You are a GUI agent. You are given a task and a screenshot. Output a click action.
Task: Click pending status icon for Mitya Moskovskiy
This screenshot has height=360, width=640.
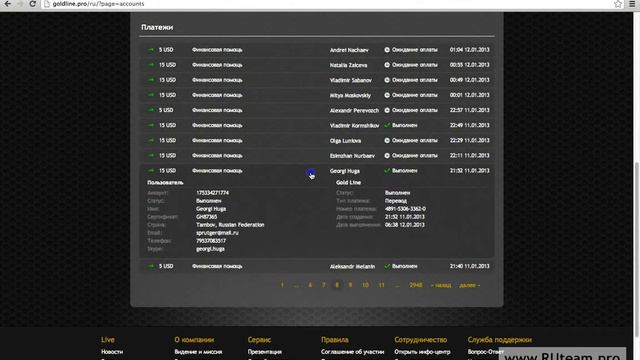pos(387,95)
